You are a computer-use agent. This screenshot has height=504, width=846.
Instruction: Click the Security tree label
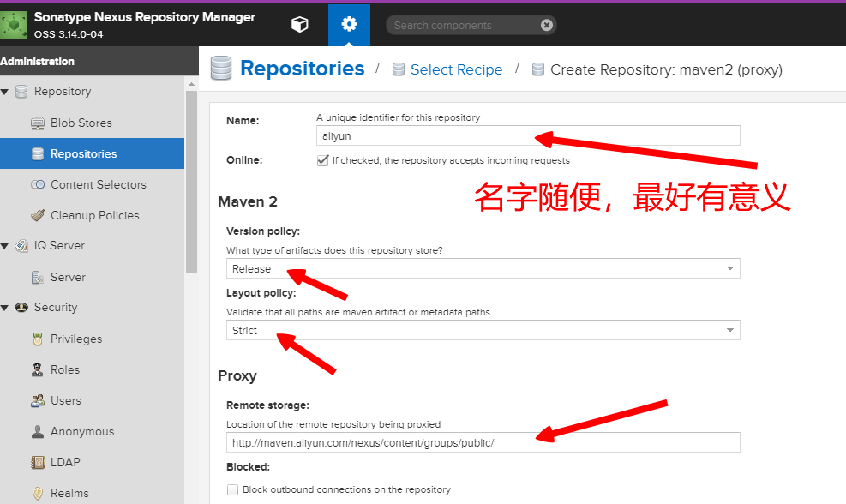coord(56,307)
